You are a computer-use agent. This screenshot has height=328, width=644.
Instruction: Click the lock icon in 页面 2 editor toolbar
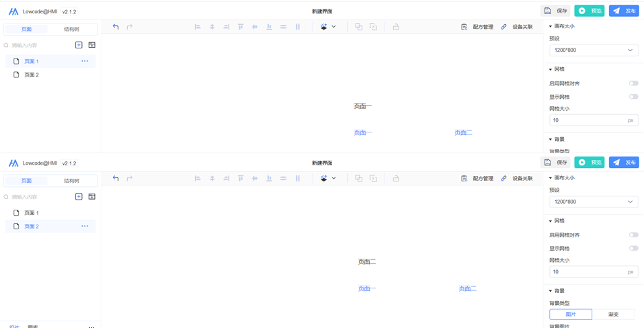pos(396,179)
